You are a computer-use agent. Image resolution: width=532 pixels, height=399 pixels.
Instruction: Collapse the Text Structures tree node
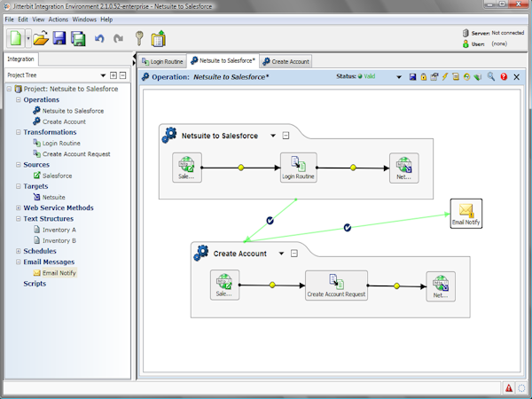click(x=19, y=218)
